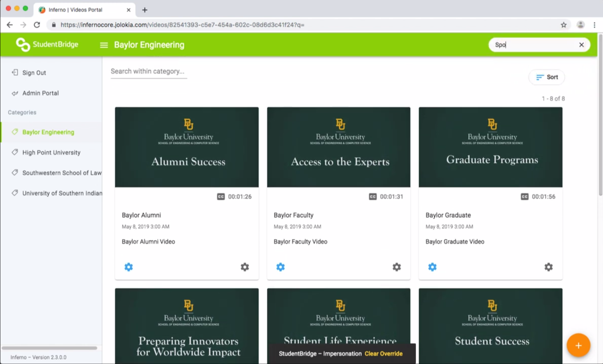The width and height of the screenshot is (603, 364).
Task: Select Southwestern School of Law category
Action: [52, 173]
